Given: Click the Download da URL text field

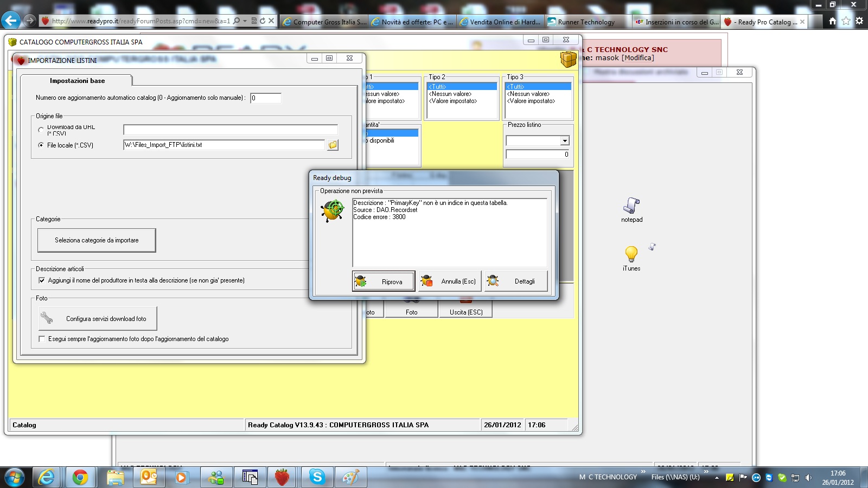Looking at the screenshot, I should [231, 130].
